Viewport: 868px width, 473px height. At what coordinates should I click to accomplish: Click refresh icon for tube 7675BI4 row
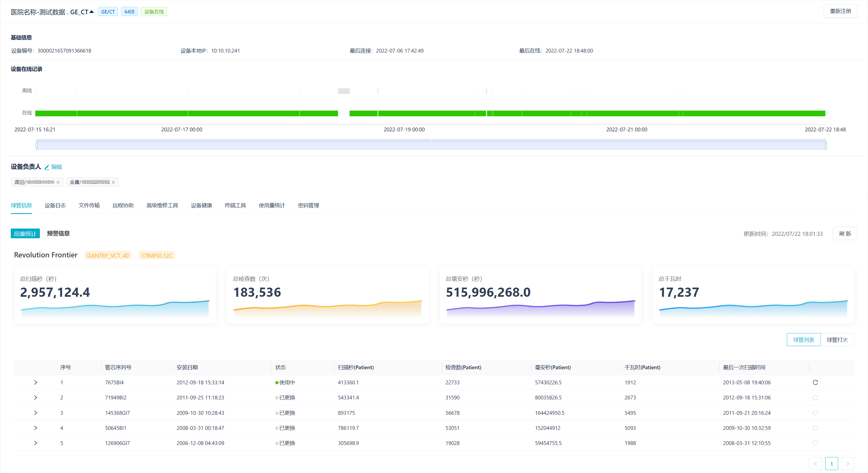coord(815,382)
